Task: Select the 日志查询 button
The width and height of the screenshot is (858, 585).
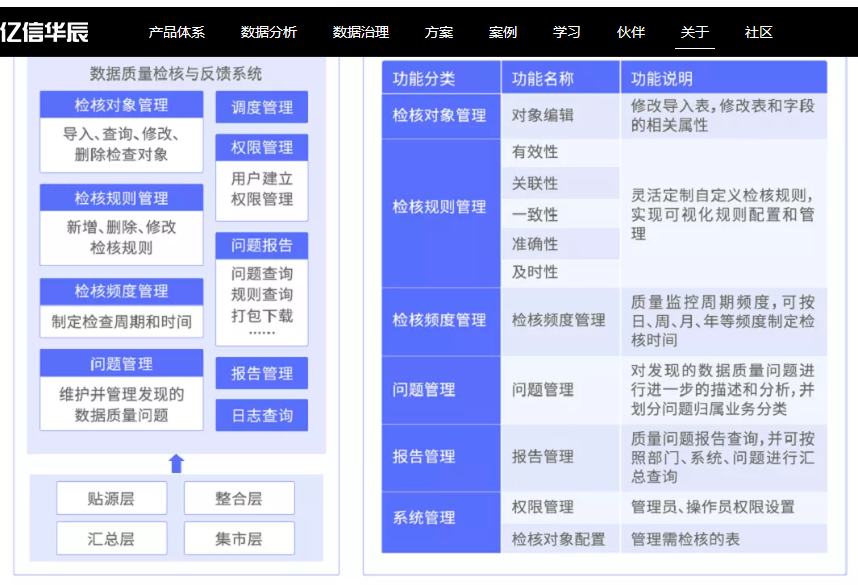Action: point(261,413)
